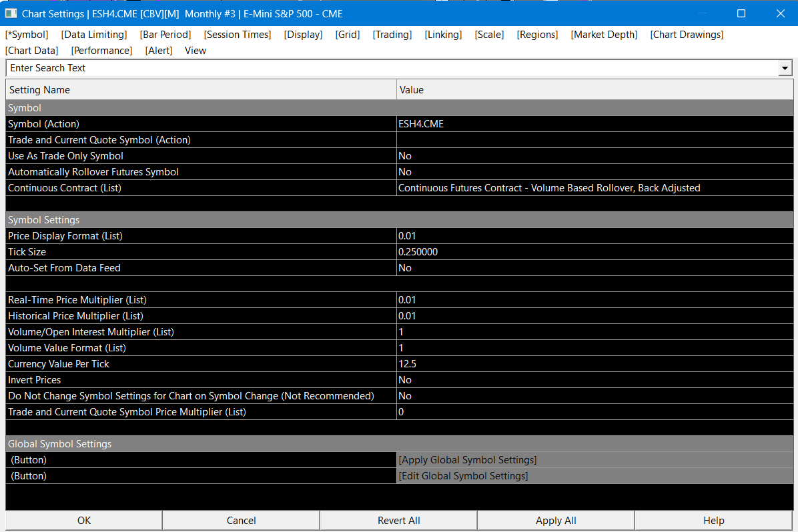Open the [Chart Drawings] tab
Screen dimensions: 798x532
[687, 35]
